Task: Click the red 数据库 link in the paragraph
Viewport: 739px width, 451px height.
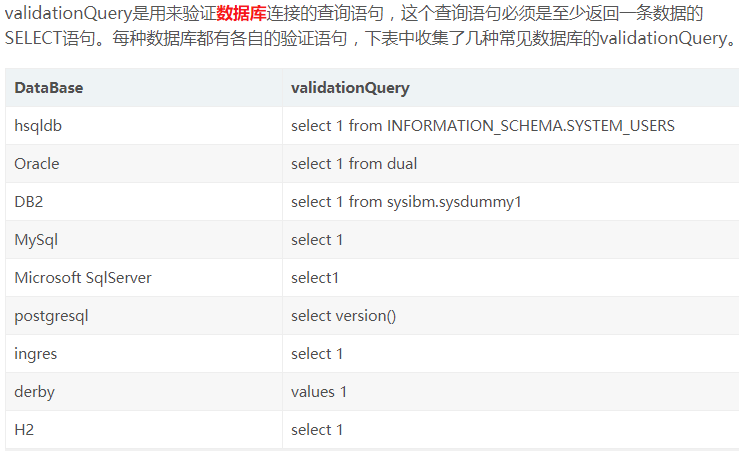Action: click(241, 13)
